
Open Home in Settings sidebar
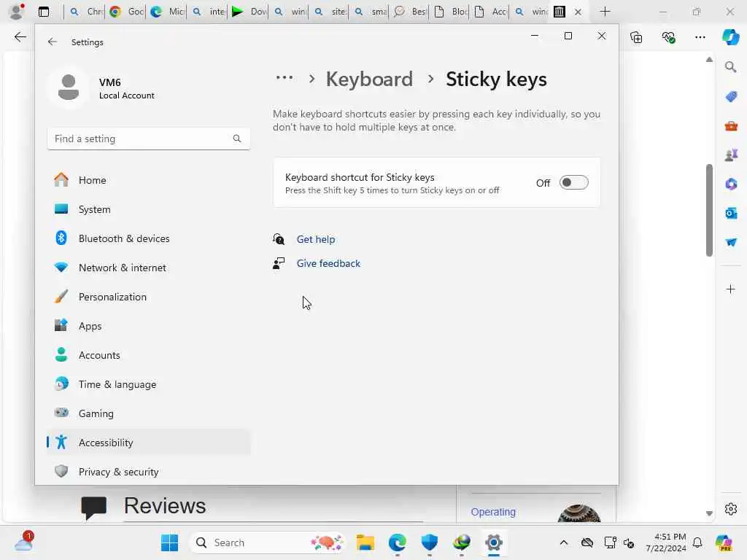pos(148,180)
